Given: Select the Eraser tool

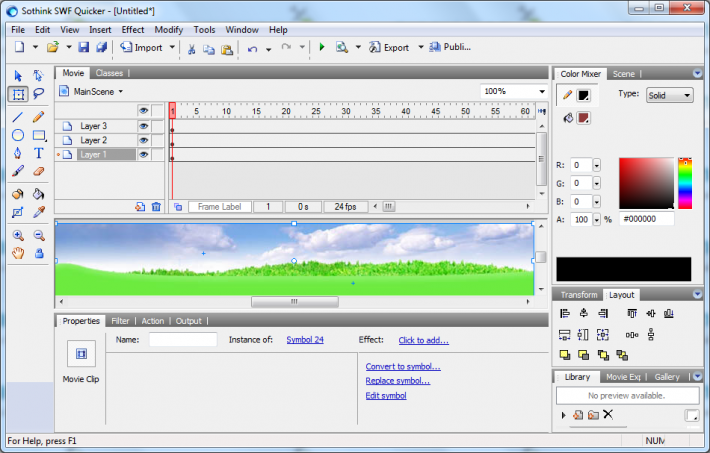Looking at the screenshot, I should tap(38, 171).
